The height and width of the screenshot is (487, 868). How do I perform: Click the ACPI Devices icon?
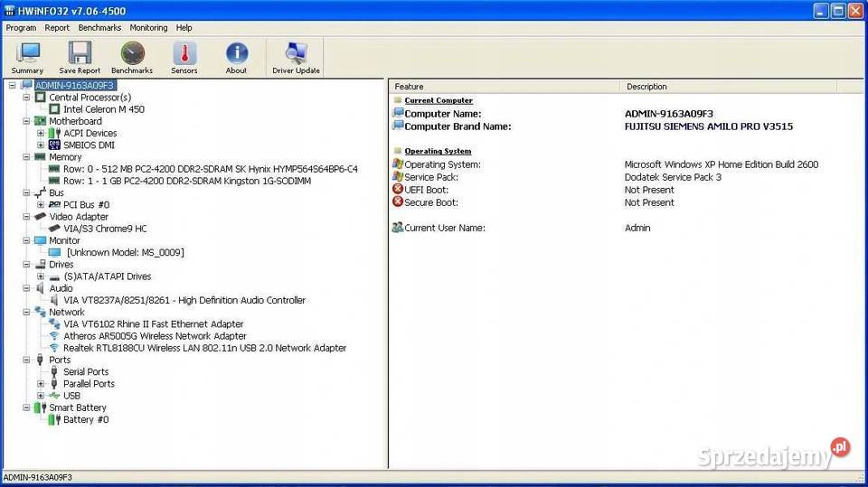pos(54,134)
